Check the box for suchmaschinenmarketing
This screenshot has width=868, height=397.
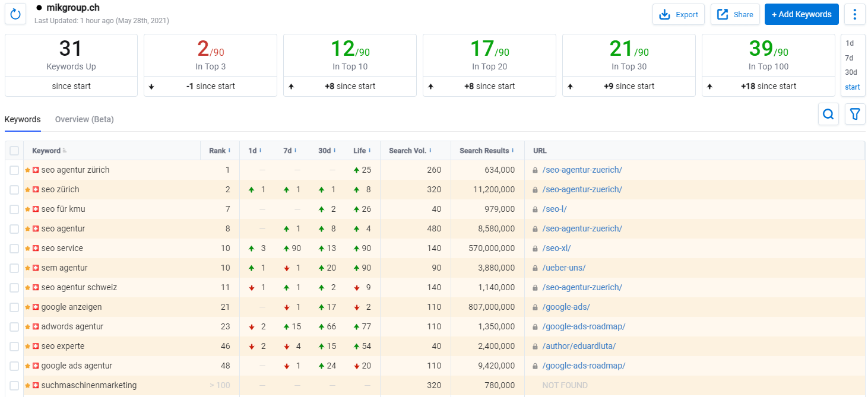point(14,385)
